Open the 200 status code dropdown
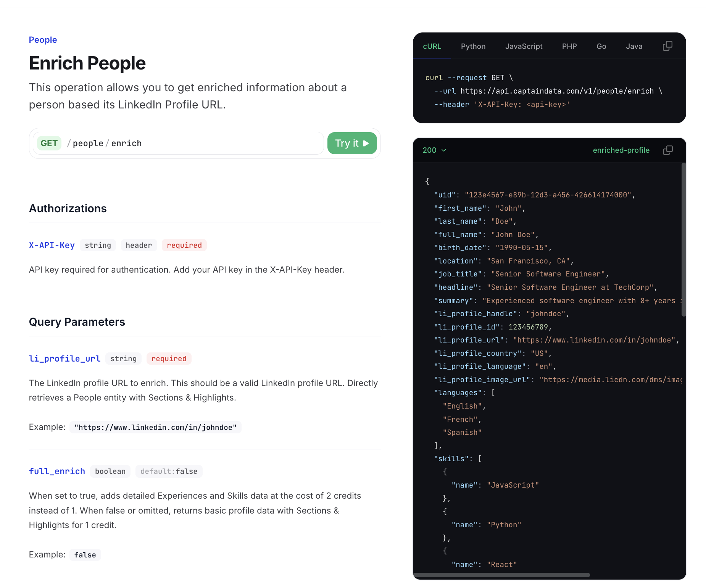This screenshot has width=706, height=588. pyautogui.click(x=434, y=150)
